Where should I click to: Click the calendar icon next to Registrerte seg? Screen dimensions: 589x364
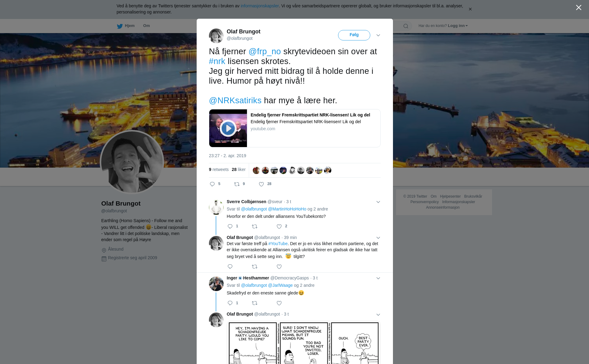pos(104,259)
